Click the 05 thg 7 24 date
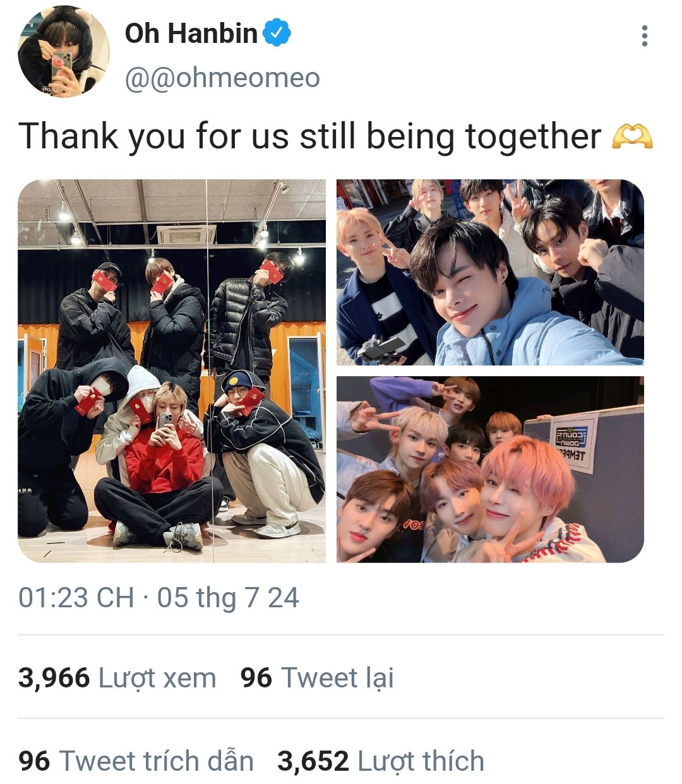The width and height of the screenshot is (682, 784). pyautogui.click(x=228, y=597)
